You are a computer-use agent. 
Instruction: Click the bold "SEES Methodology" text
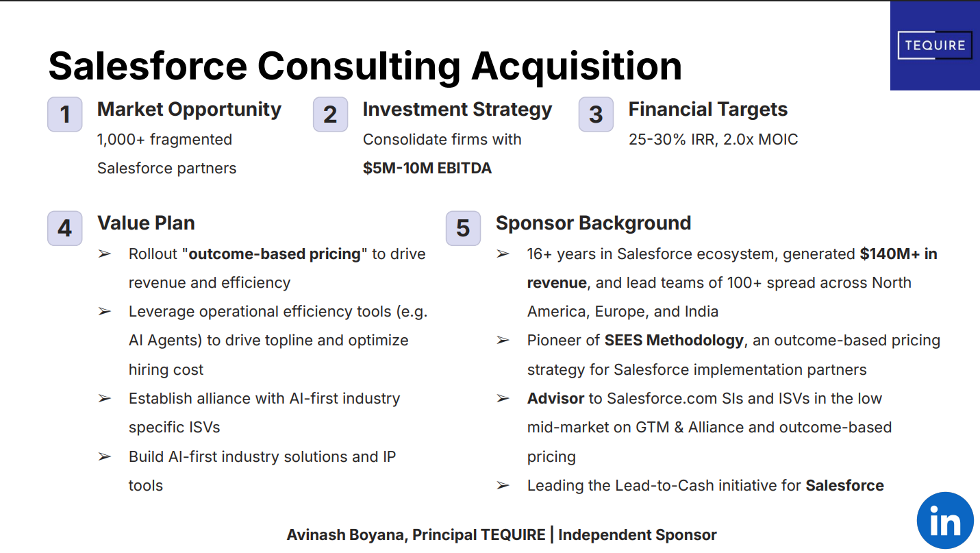point(674,341)
